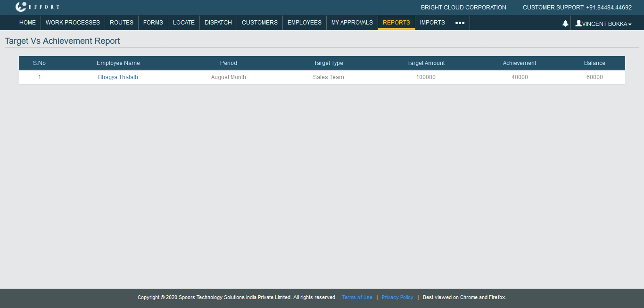The width and height of the screenshot is (644, 308).
Task: Open the IMPORTS menu
Action: pos(432,23)
